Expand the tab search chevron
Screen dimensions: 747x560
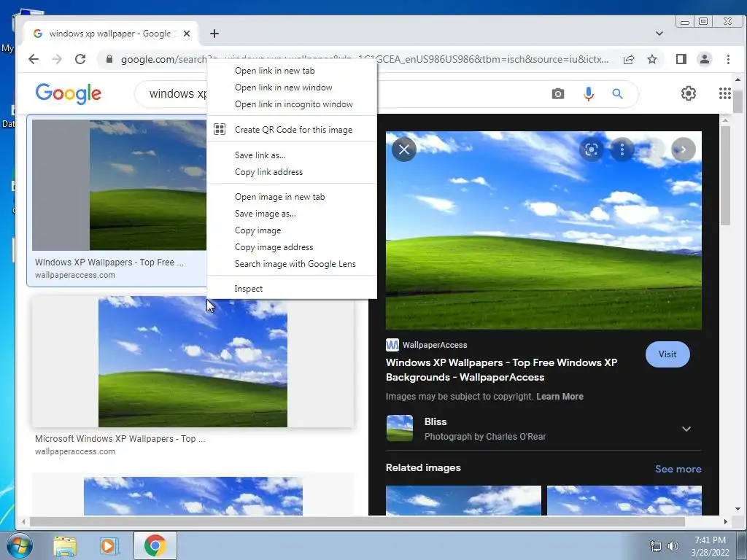[x=659, y=34]
